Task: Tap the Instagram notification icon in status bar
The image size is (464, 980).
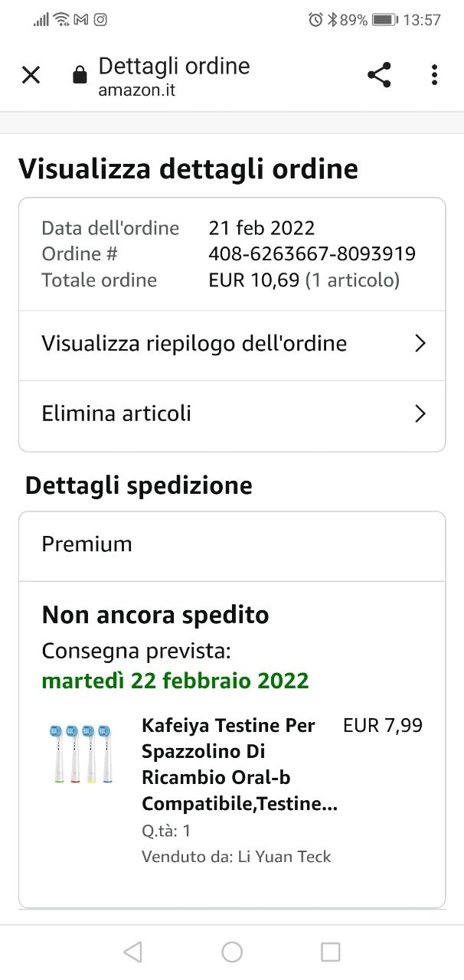Action: [100, 20]
